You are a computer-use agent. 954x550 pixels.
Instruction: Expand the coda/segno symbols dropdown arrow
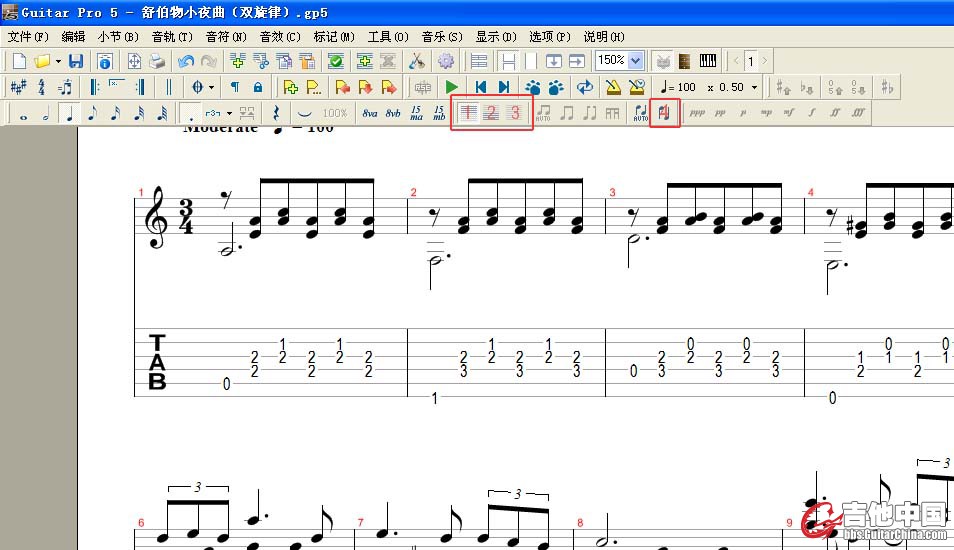point(211,88)
